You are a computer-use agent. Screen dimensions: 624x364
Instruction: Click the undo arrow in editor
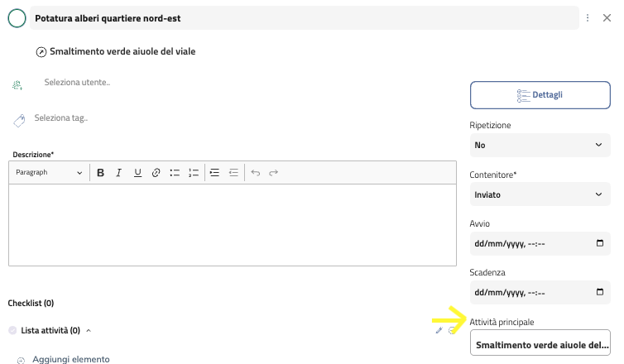point(255,173)
